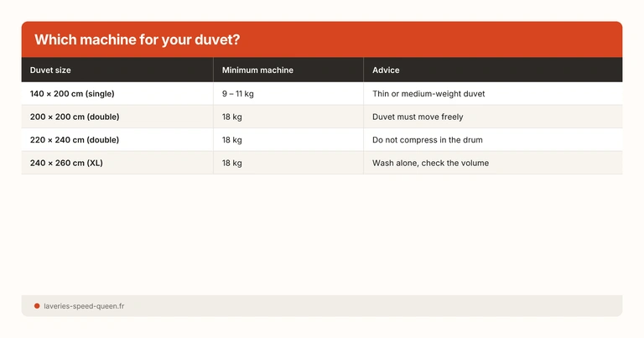The height and width of the screenshot is (338, 644).
Task: Click the "Wash alone, check the volume" advice
Action: pos(430,163)
